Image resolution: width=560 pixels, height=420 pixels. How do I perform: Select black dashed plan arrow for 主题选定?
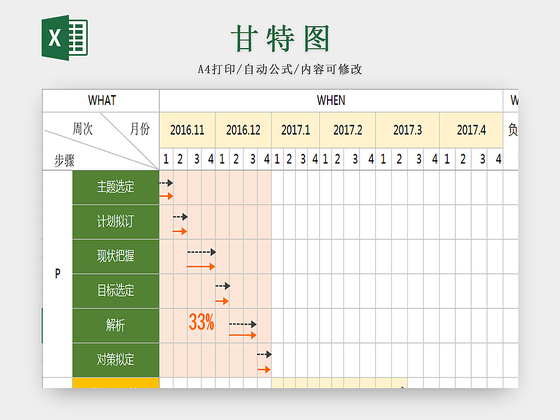click(x=166, y=183)
